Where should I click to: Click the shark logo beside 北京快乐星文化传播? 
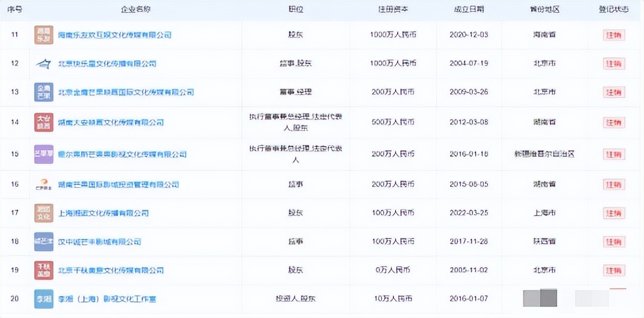44,63
